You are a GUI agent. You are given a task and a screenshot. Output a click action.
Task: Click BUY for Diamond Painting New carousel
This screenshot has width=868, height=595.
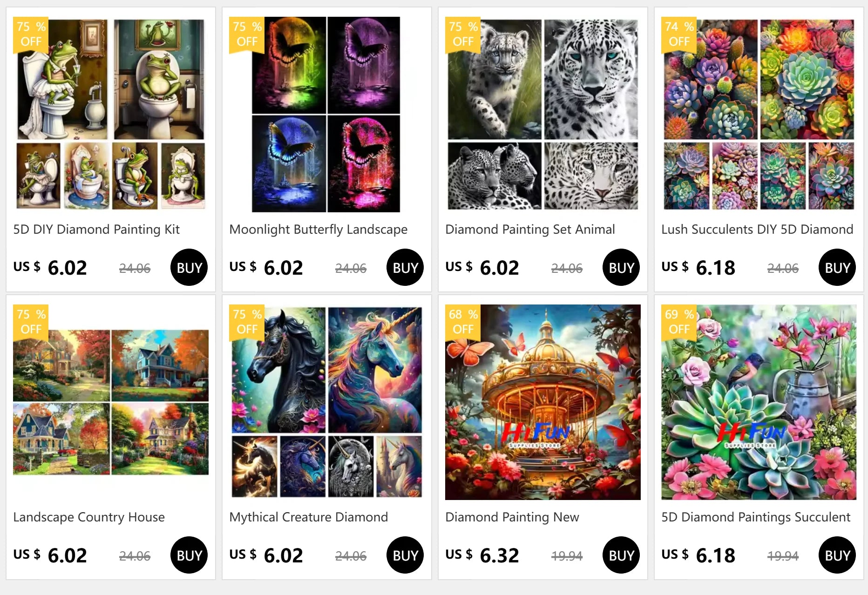[621, 555]
